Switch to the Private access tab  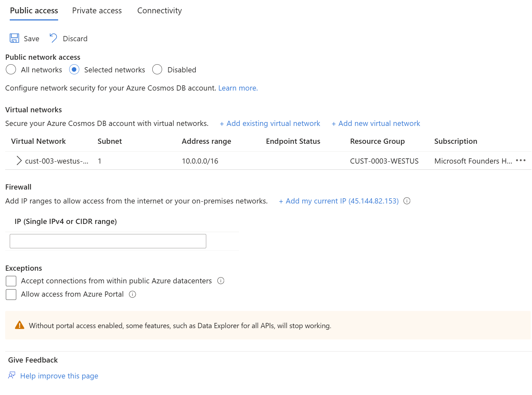[x=97, y=11]
